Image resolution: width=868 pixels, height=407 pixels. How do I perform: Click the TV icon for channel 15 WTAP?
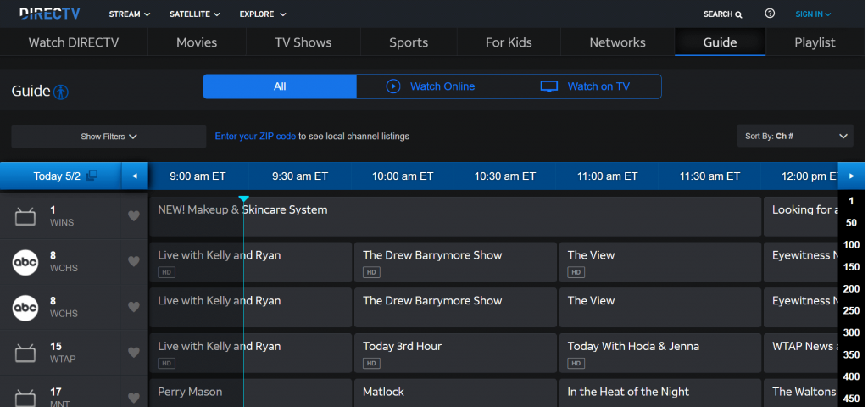(x=25, y=353)
